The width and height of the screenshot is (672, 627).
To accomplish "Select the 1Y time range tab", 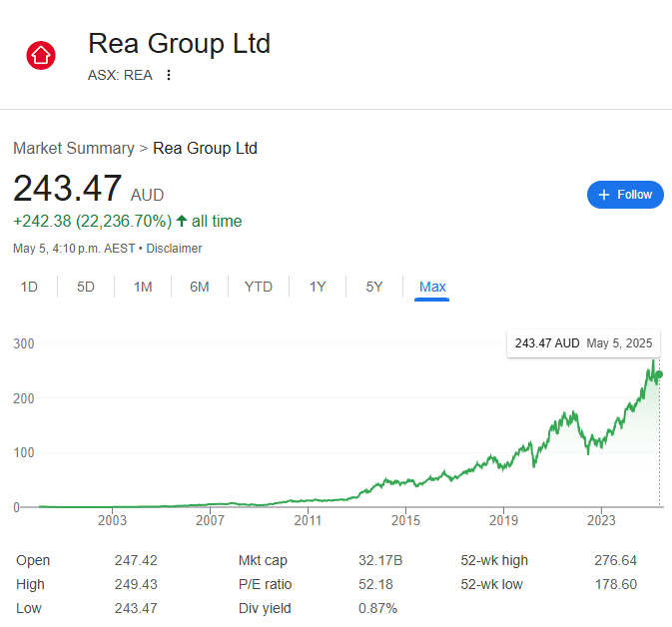I will pos(318,287).
